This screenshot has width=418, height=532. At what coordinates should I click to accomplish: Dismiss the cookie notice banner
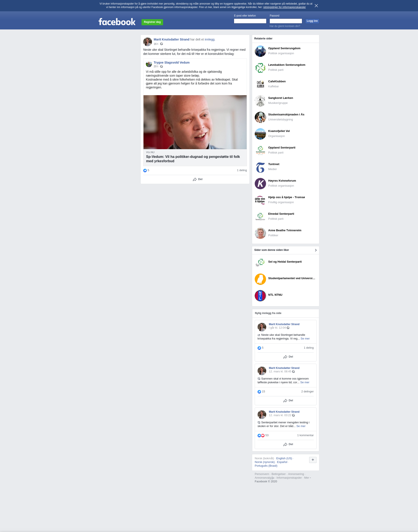coord(316,6)
